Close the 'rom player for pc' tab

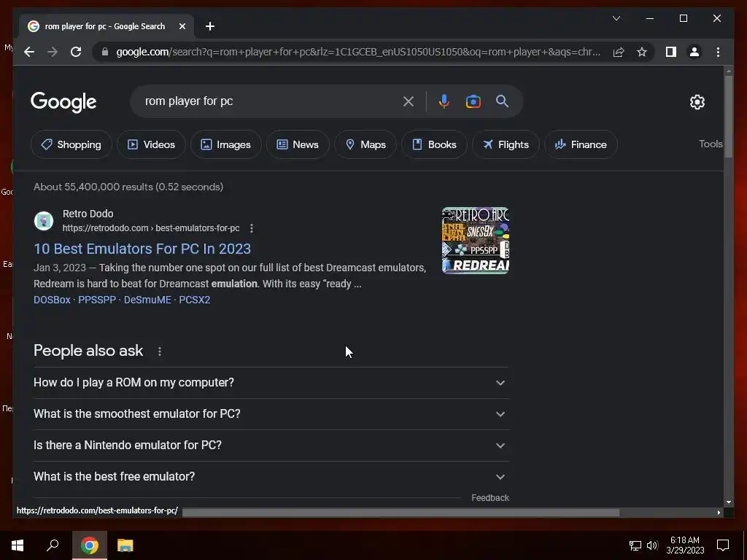click(x=182, y=26)
